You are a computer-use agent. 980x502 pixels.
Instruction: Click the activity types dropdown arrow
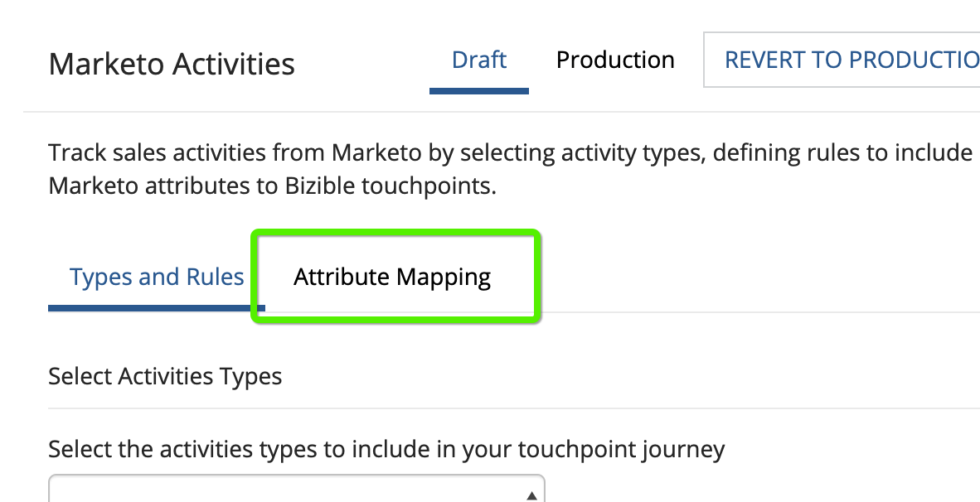point(531,495)
